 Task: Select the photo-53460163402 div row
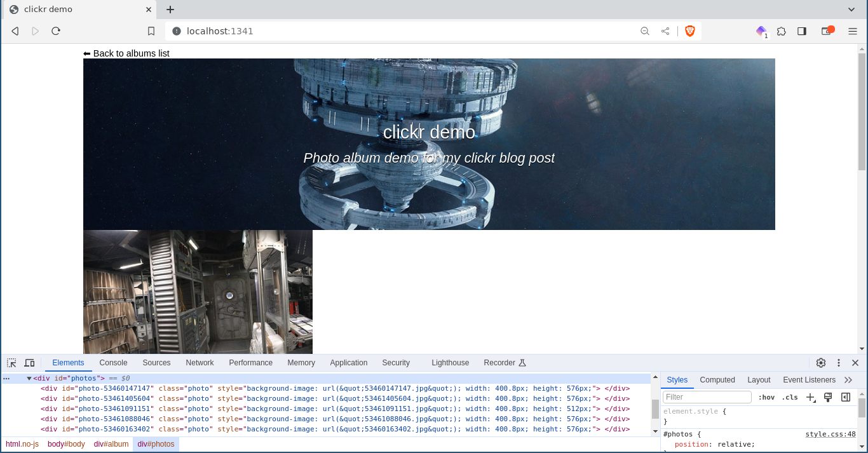(x=326, y=429)
